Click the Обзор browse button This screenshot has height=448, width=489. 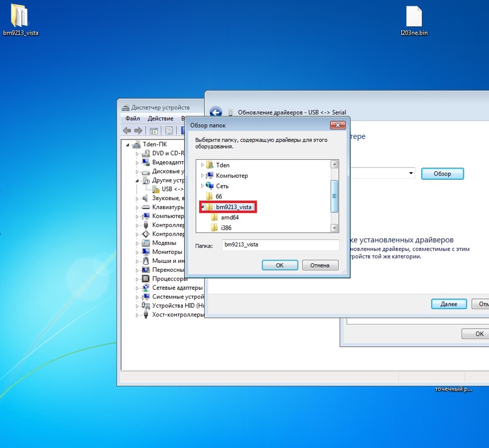442,174
